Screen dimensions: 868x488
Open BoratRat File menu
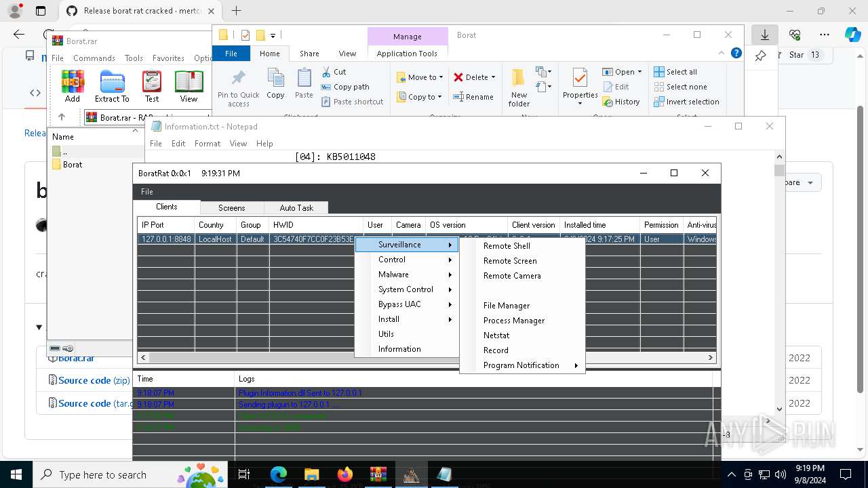pos(146,192)
